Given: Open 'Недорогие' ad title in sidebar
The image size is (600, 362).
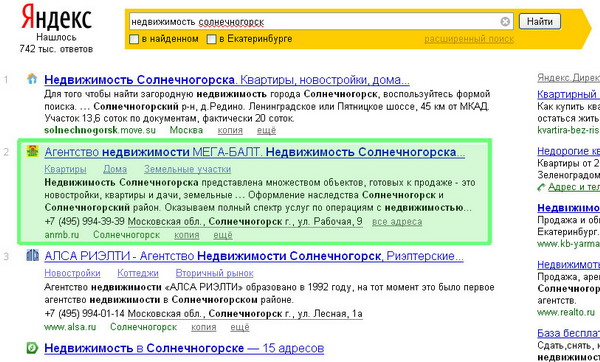Looking at the screenshot, I should (569, 151).
